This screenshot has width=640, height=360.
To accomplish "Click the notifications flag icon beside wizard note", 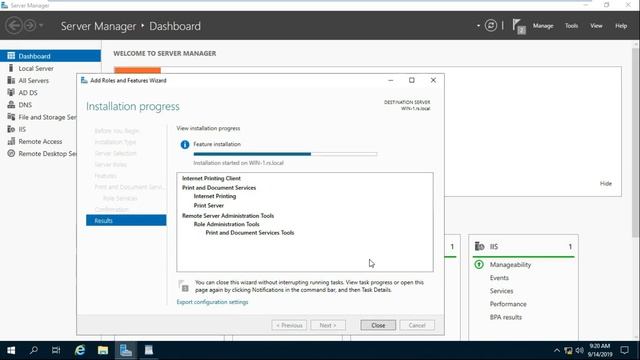I will [184, 286].
